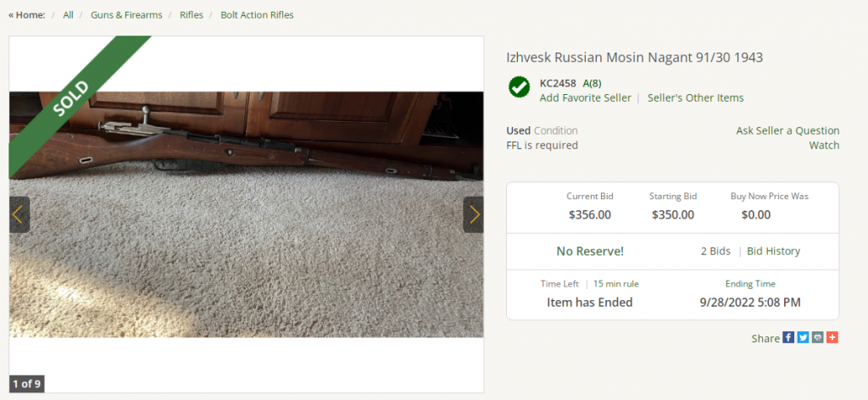View seller feedback rating A(8)
868x400 pixels.
pyautogui.click(x=592, y=83)
